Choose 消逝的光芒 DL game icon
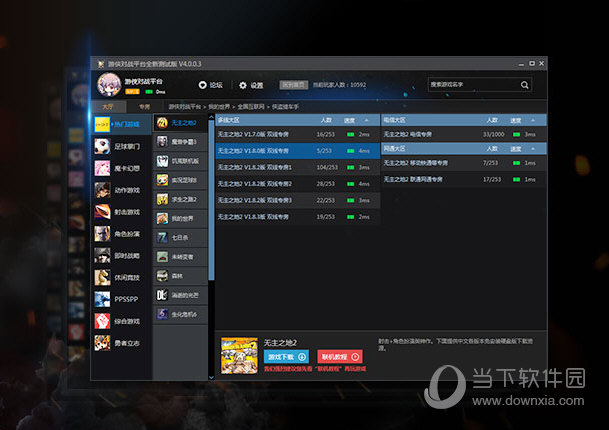 162,295
